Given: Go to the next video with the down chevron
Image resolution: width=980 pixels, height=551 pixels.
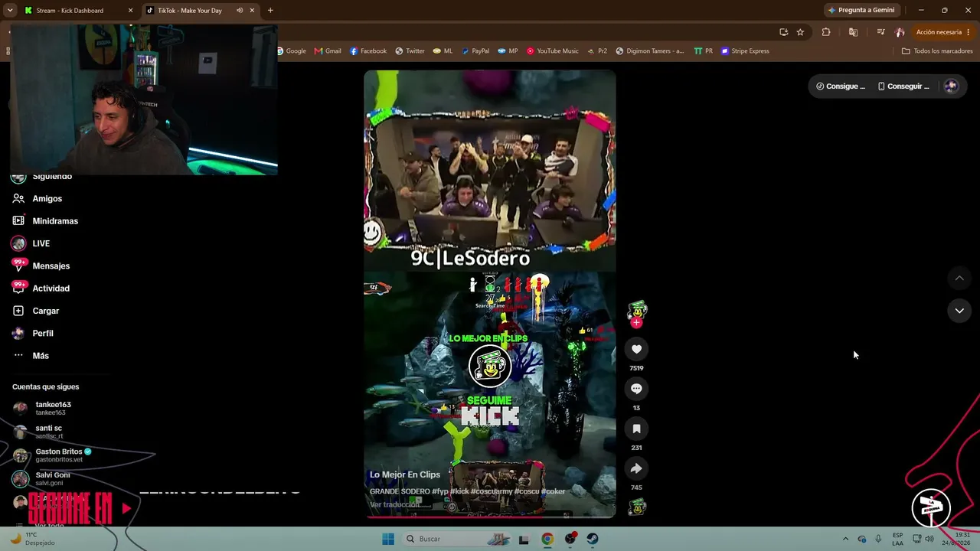Looking at the screenshot, I should 959,311.
